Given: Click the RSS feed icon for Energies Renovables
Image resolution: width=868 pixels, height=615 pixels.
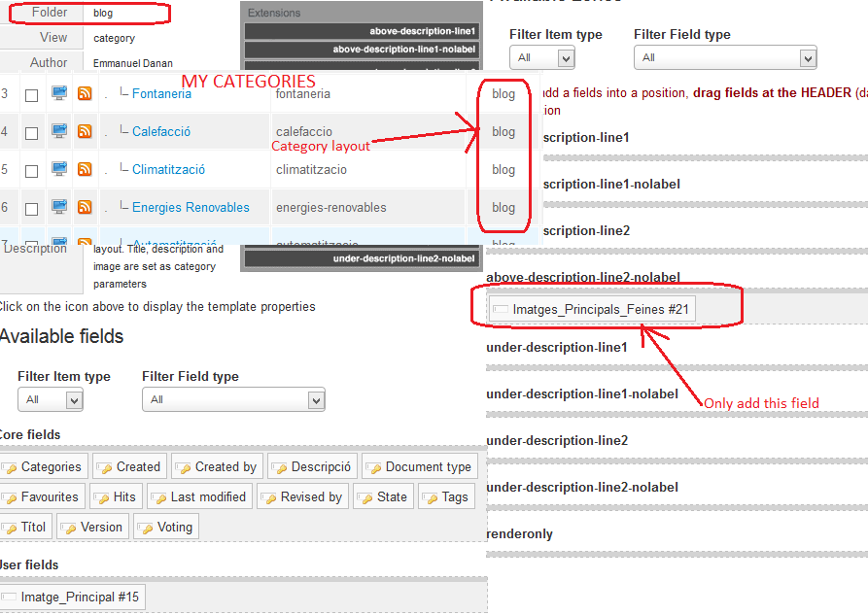Looking at the screenshot, I should 85,207.
